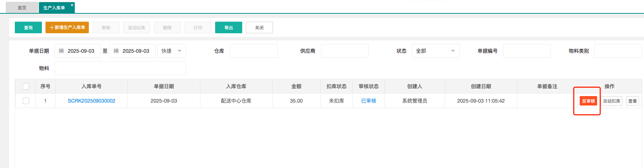Click the red 反审核 button
The height and width of the screenshot is (168, 644).
[588, 101]
